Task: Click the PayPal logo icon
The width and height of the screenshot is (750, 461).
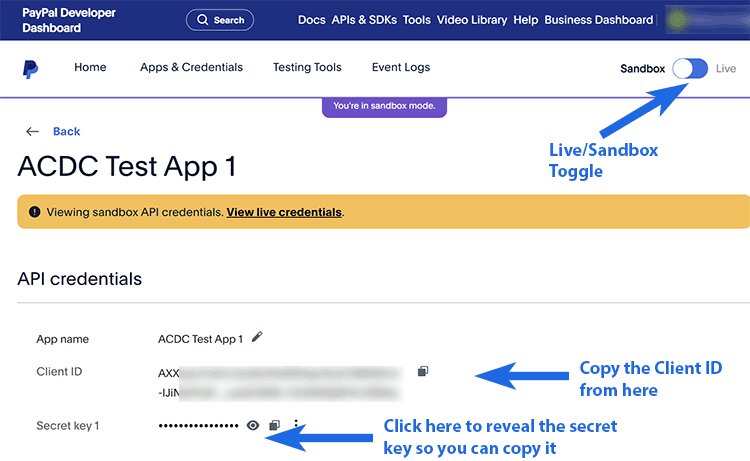Action: coord(30,69)
